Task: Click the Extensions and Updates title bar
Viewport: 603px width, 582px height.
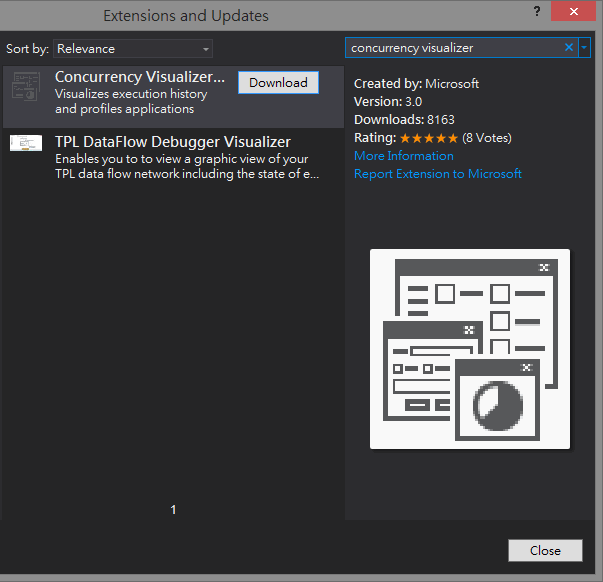Action: (x=186, y=16)
